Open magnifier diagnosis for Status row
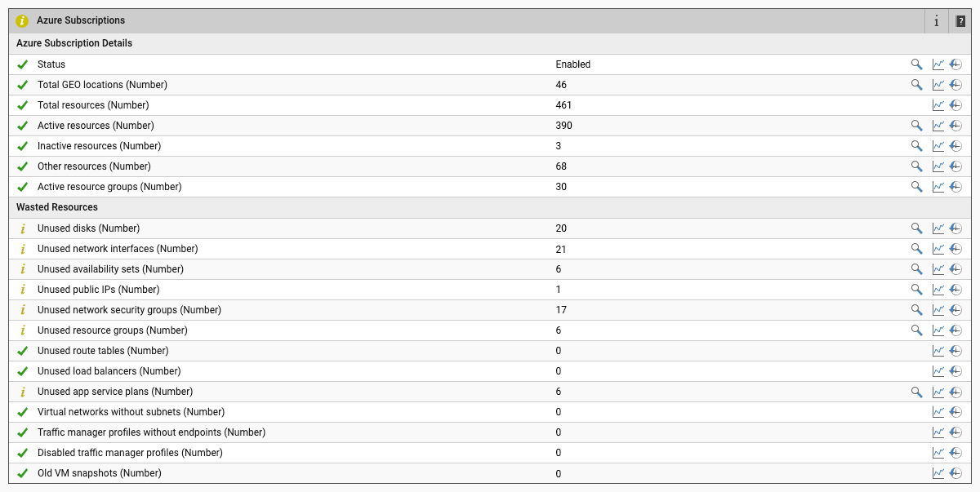The height and width of the screenshot is (492, 980). pos(916,64)
